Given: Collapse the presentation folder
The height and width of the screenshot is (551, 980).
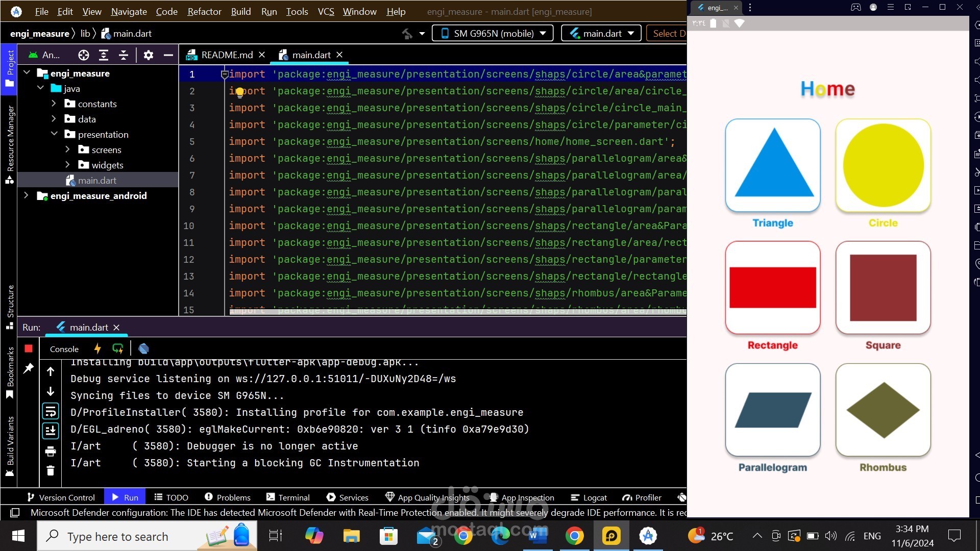Looking at the screenshot, I should coord(54,134).
